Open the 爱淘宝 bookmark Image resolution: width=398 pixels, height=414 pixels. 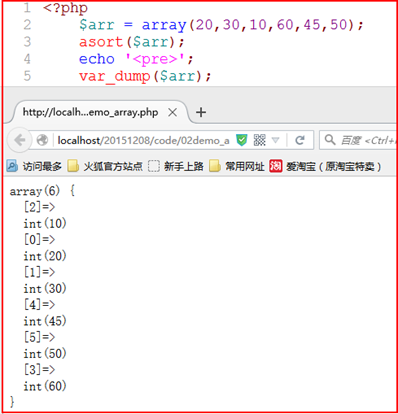click(325, 166)
